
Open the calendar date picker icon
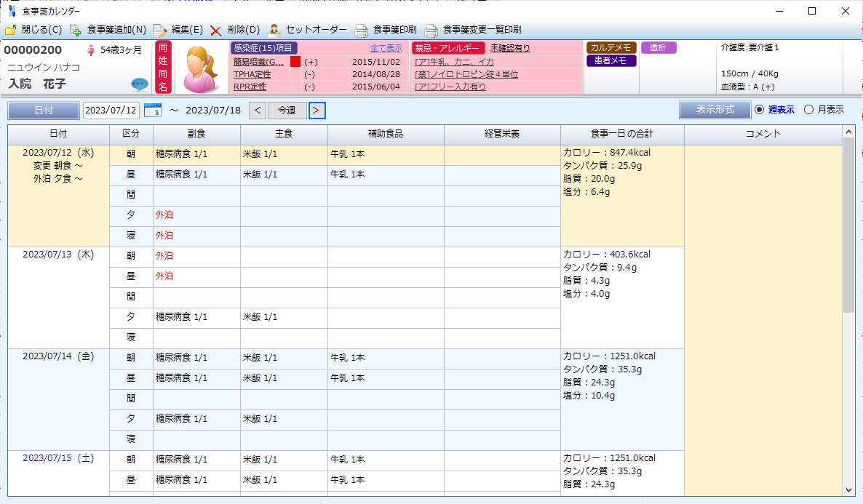coord(152,111)
